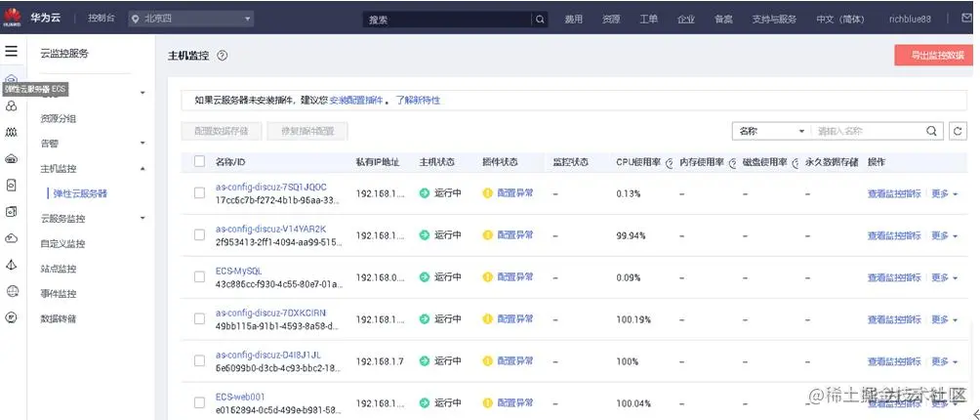Viewport: 980px width, 420px height.
Task: Refresh the host list with the refresh icon
Action: pyautogui.click(x=958, y=131)
